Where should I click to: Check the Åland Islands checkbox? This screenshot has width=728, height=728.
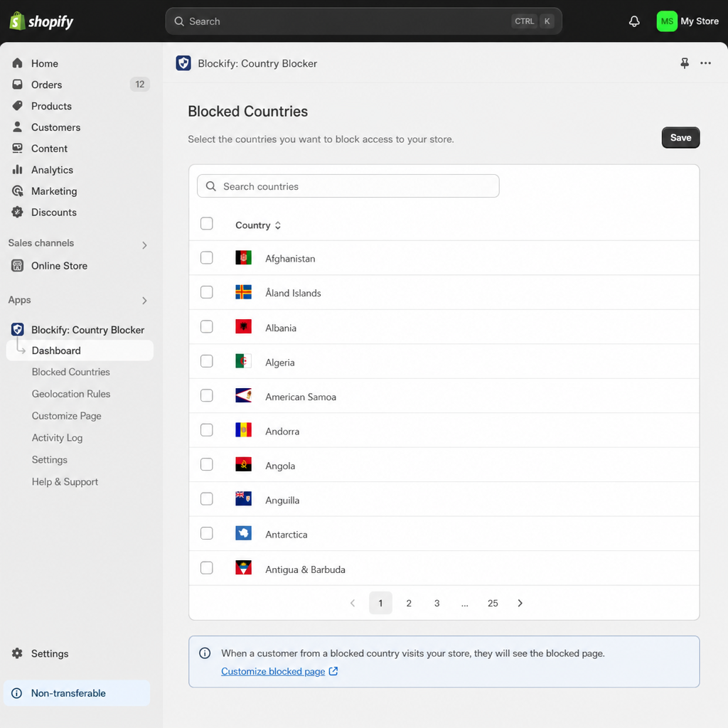point(207,292)
